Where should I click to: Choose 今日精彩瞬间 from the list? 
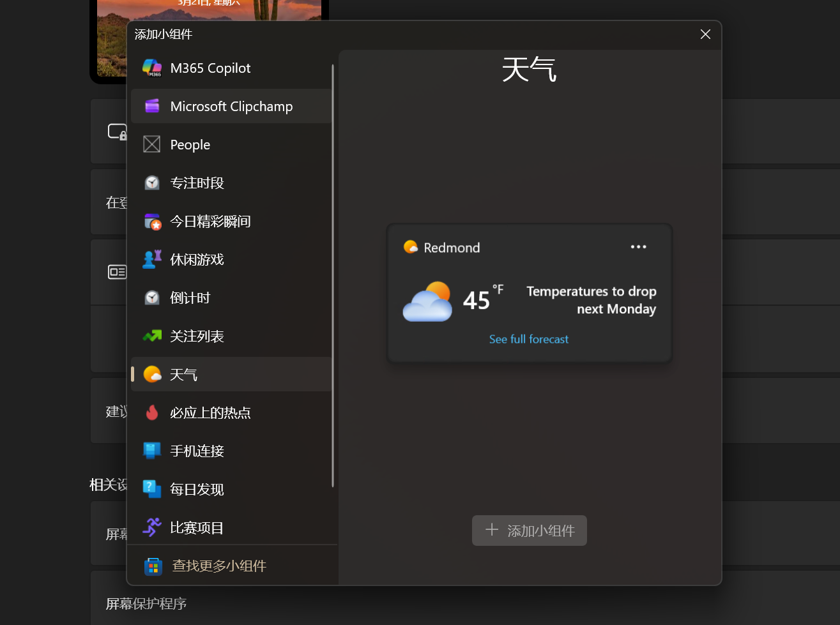coord(231,221)
